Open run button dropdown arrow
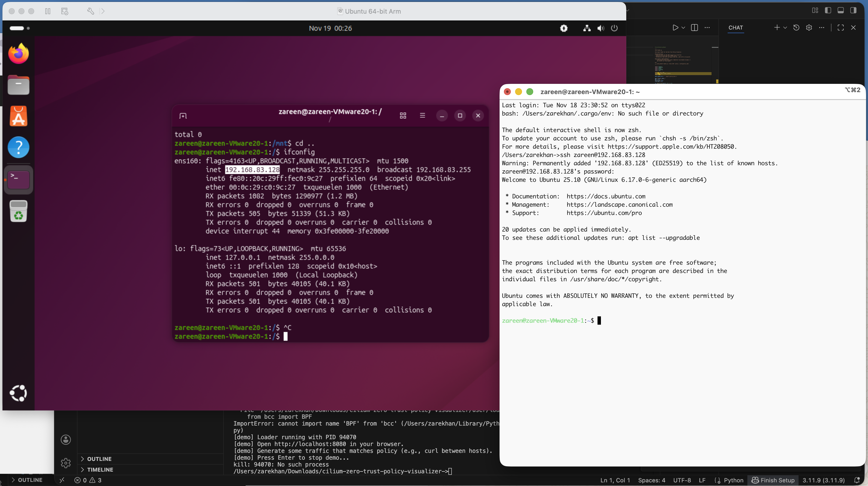The width and height of the screenshot is (868, 486). 683,28
